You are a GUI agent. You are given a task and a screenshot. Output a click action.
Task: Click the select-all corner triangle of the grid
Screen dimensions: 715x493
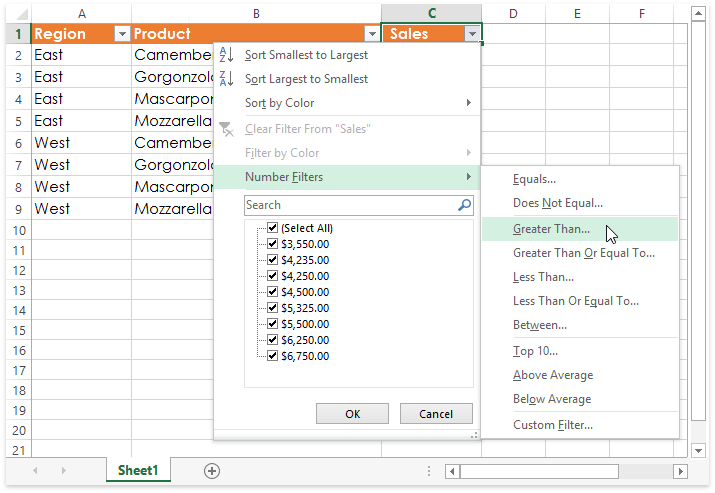click(x=21, y=14)
